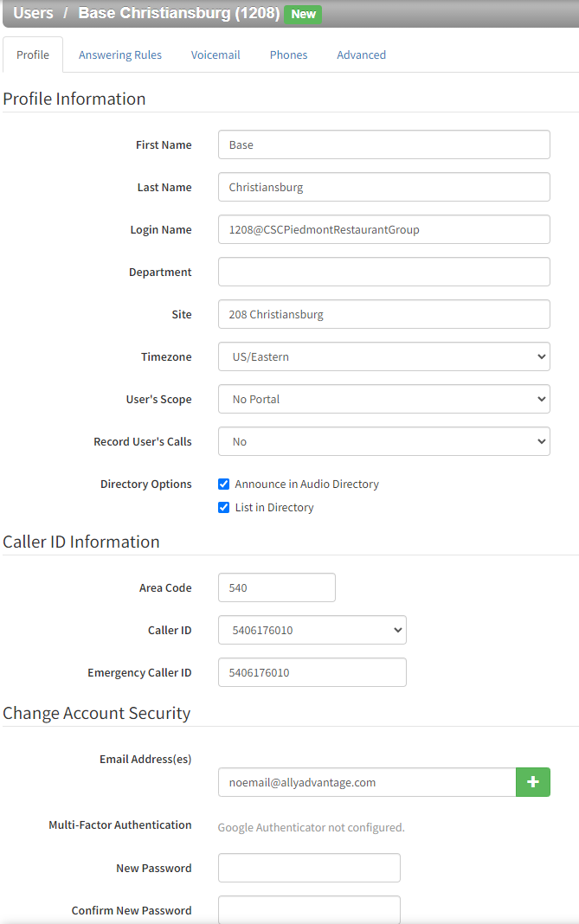Open the Timezone dropdown
This screenshot has width=579, height=924.
[383, 356]
